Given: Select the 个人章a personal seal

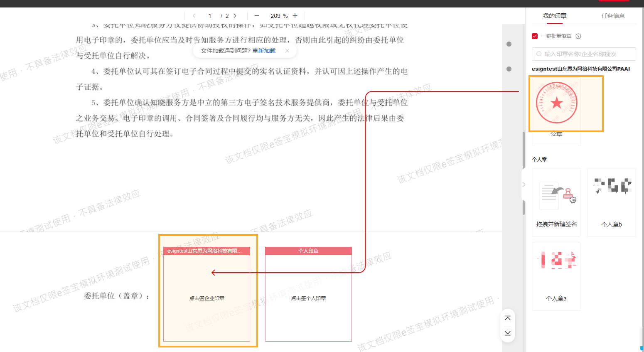Looking at the screenshot, I should (556, 276).
